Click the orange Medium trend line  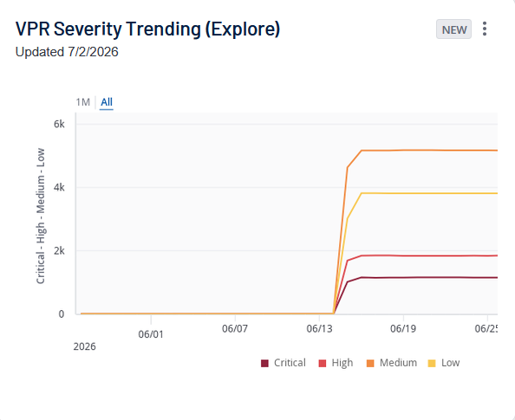427,151
